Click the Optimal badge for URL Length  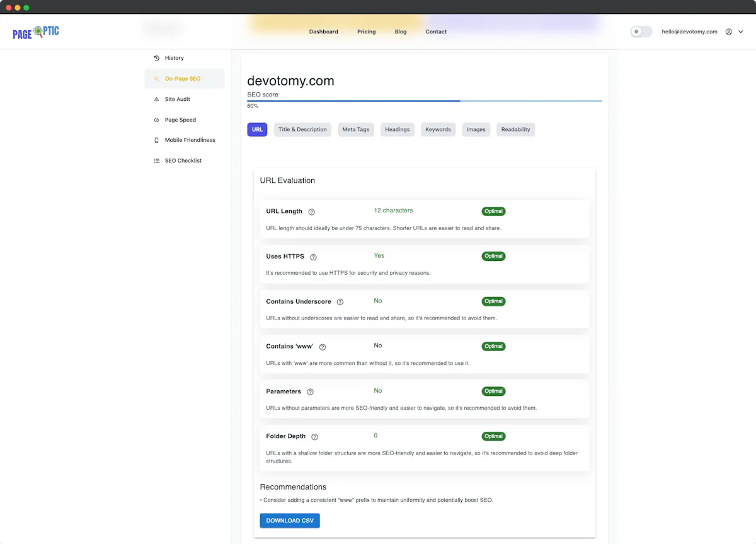[494, 211]
